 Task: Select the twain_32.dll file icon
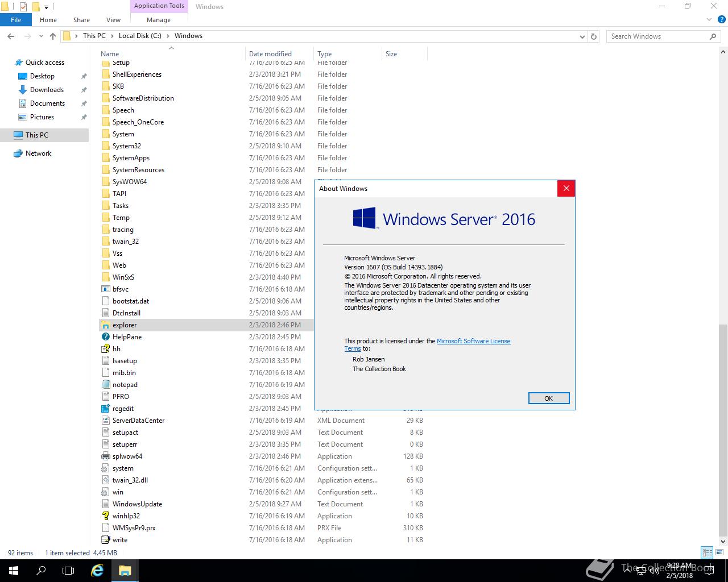pos(105,480)
